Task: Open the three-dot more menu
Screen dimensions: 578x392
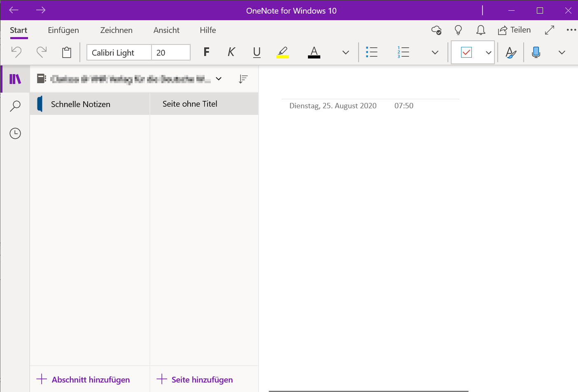Action: pos(571,30)
